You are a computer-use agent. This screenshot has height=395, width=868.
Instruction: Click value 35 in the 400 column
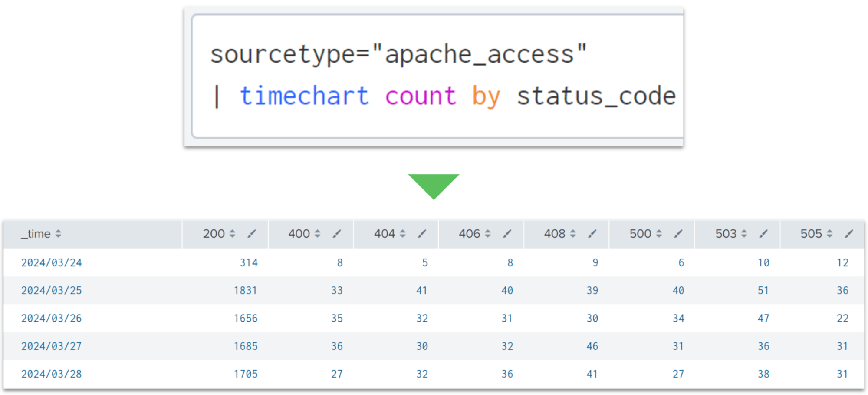click(x=337, y=318)
